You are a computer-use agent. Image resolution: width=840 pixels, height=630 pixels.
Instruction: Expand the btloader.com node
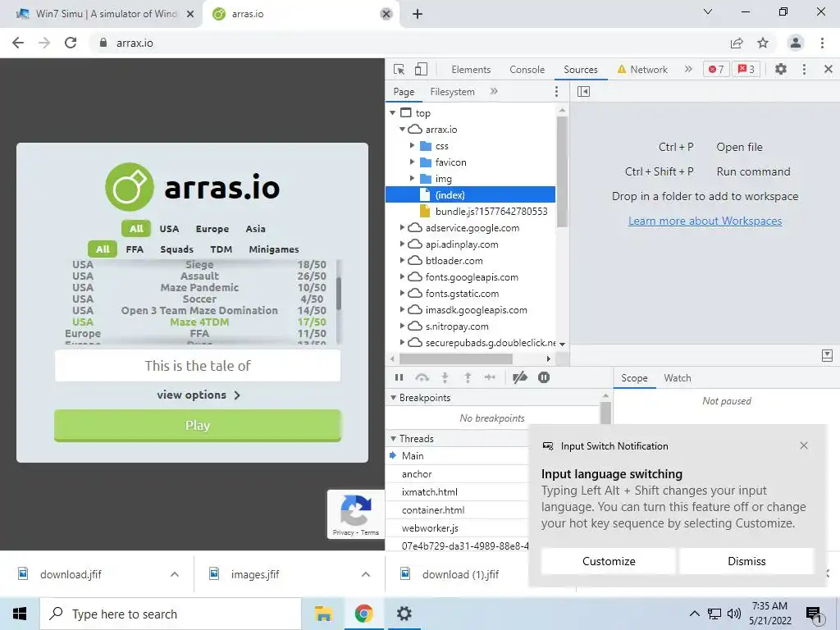click(x=402, y=260)
